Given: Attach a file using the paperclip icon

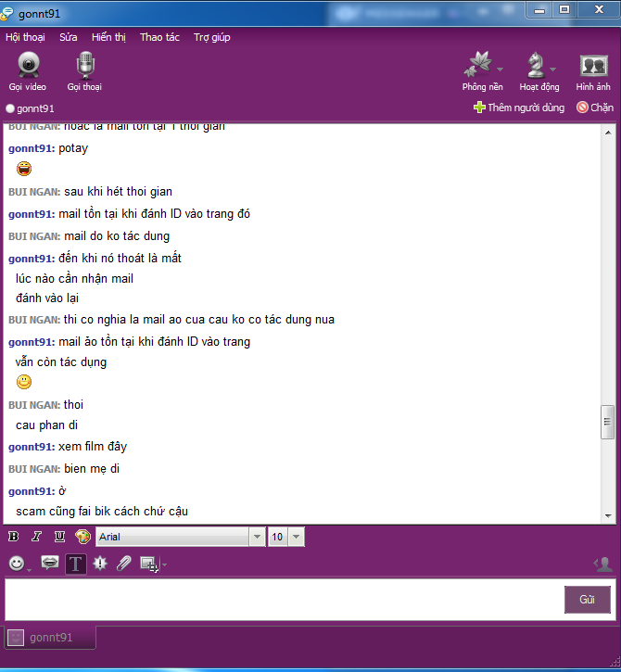Looking at the screenshot, I should [124, 564].
